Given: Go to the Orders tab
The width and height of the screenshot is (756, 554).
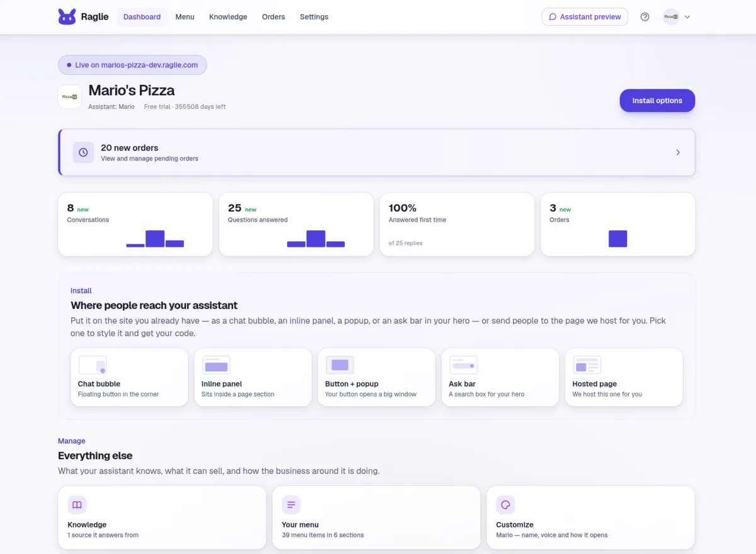Looking at the screenshot, I should pos(273,17).
